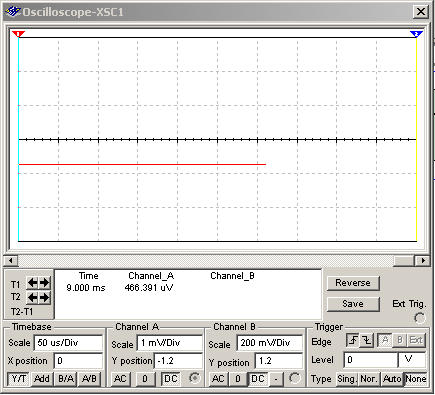
Task: Select falling edge trigger icon
Action: (x=367, y=340)
